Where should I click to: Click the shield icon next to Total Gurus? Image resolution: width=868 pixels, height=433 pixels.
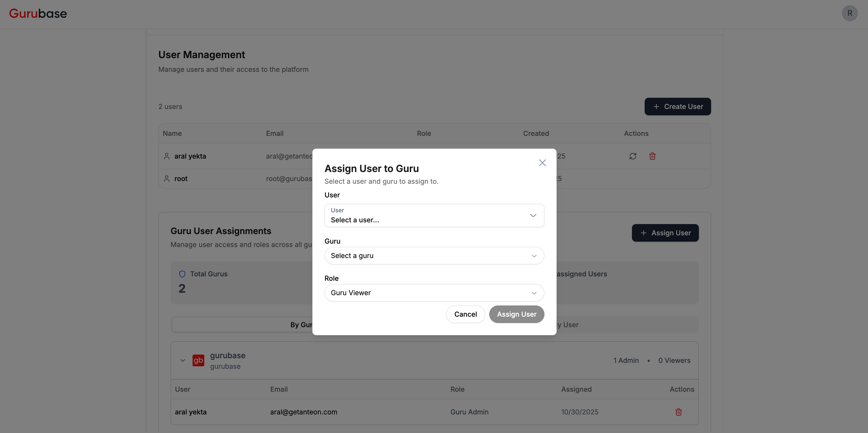click(182, 274)
